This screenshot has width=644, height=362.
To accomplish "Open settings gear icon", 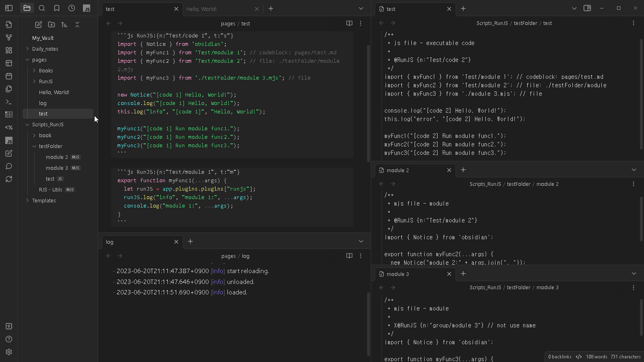I will (9, 352).
